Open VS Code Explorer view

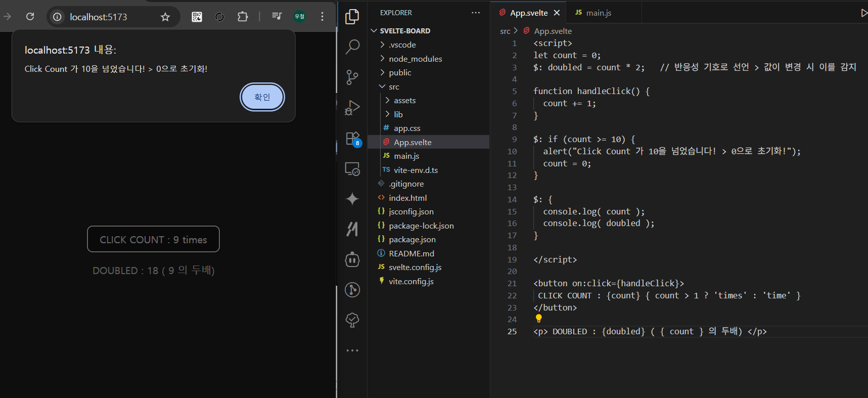352,17
